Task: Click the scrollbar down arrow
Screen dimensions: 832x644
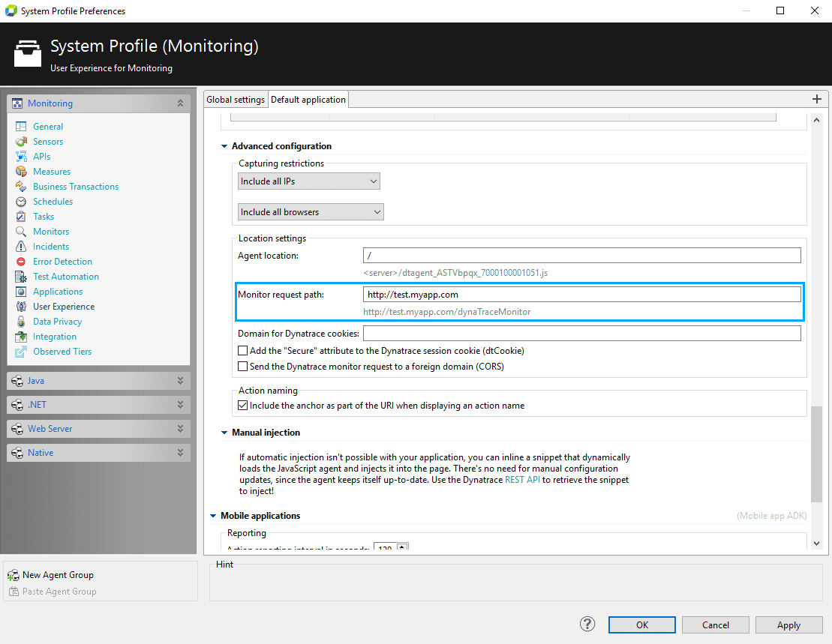Action: [816, 544]
